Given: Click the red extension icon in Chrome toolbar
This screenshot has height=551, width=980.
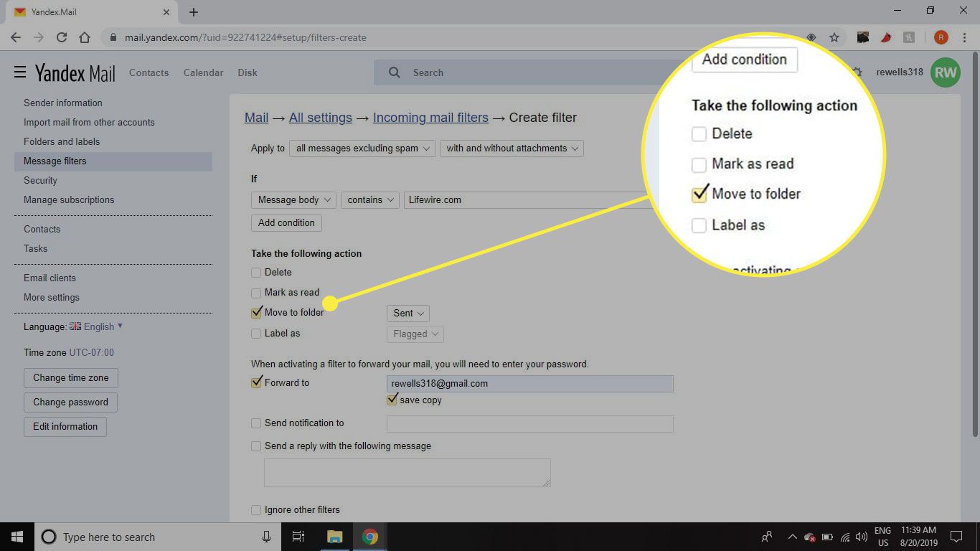Looking at the screenshot, I should click(886, 37).
